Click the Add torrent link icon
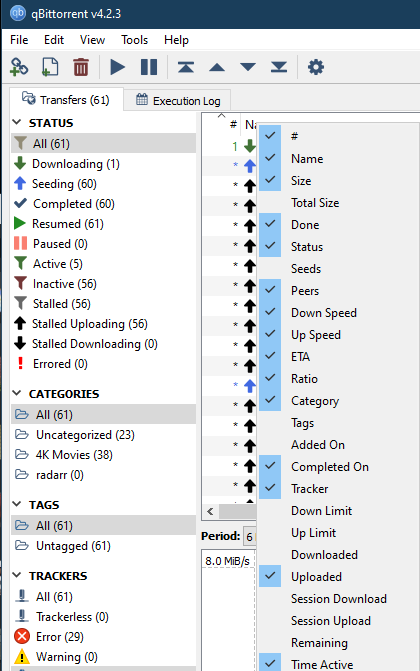The height and width of the screenshot is (671, 420). click(x=19, y=67)
